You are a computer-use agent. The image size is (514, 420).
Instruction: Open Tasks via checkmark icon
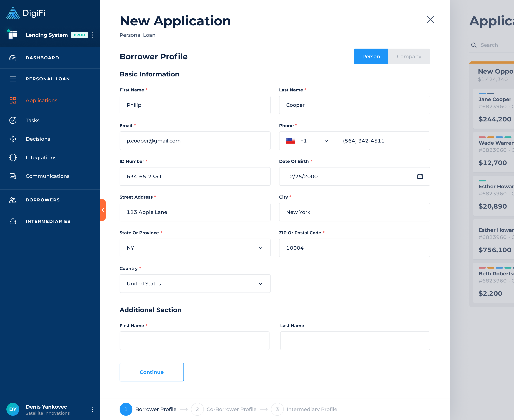(13, 120)
